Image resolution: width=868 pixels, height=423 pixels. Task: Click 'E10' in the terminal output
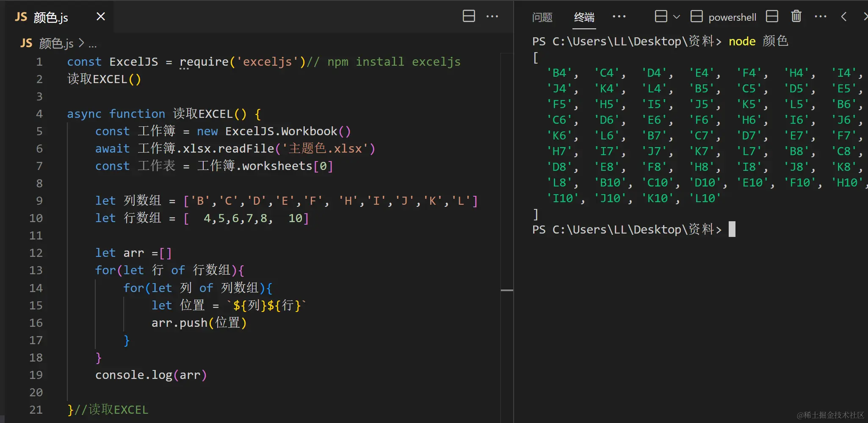point(752,183)
